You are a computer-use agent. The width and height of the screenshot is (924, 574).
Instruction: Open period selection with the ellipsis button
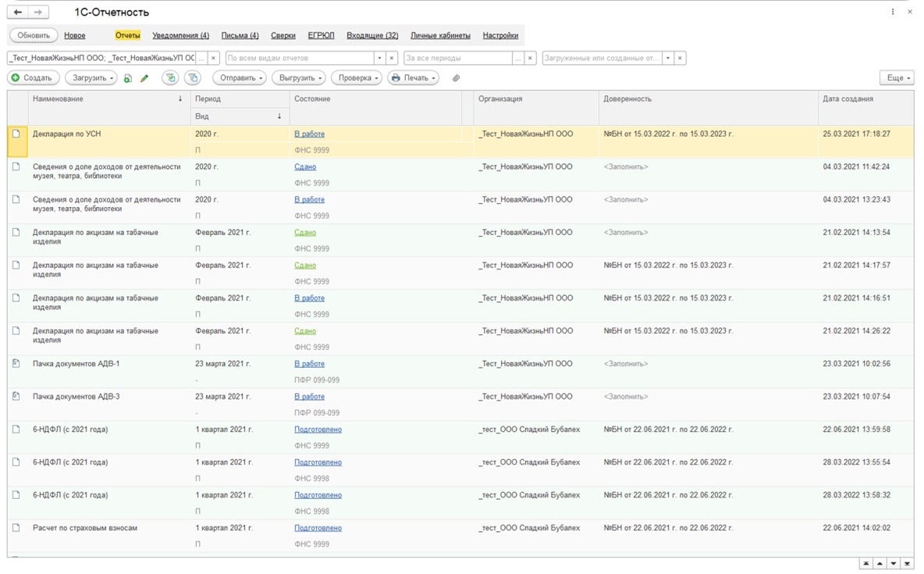pyautogui.click(x=518, y=58)
